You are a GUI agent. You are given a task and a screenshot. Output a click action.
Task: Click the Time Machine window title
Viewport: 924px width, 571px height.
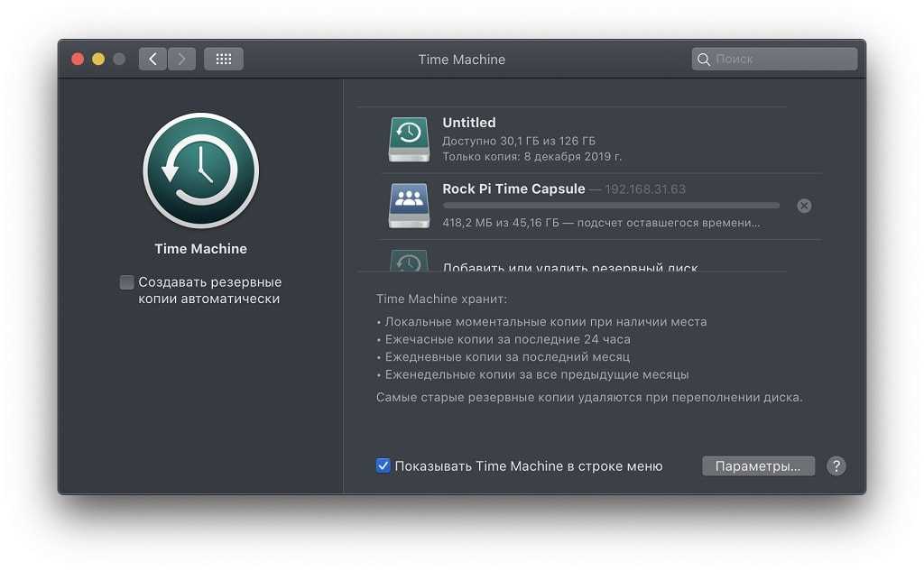point(461,60)
